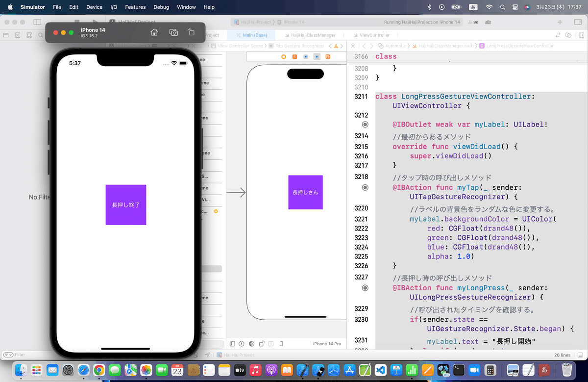
Task: Open Spotlight search in the menu bar
Action: click(503, 7)
